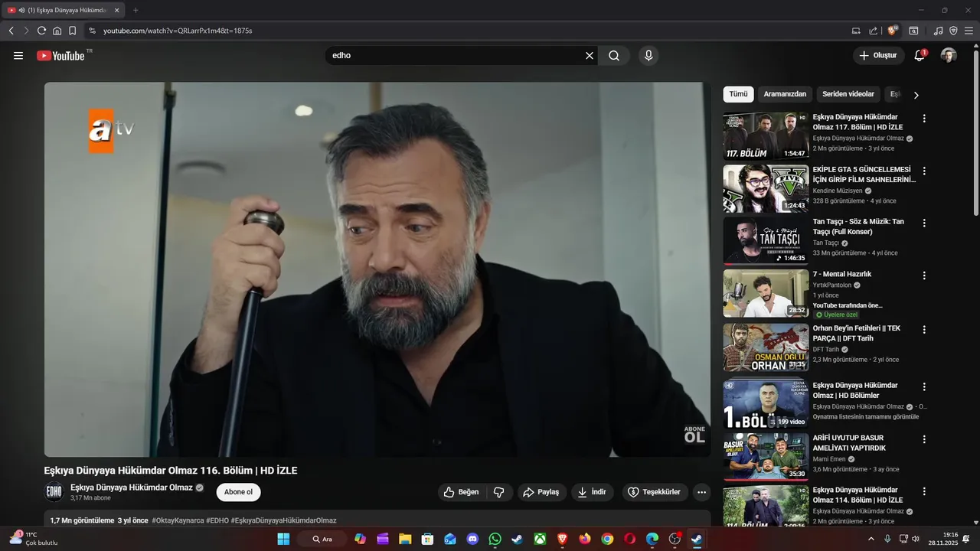Open WhatsApp from the taskbar

click(495, 539)
